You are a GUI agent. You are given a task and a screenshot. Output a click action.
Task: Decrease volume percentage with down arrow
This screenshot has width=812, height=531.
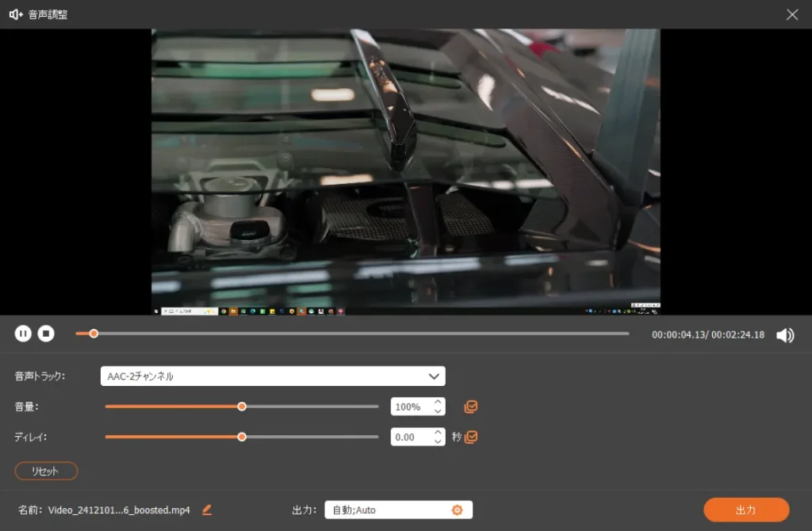tap(438, 411)
